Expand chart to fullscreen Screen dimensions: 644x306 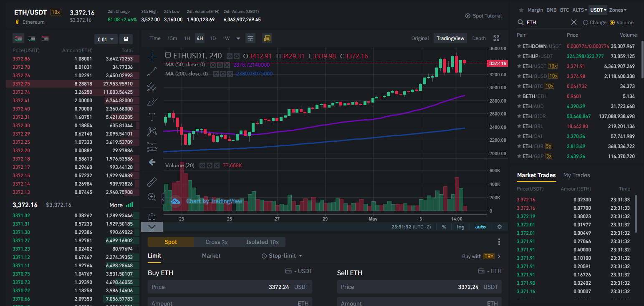pos(496,38)
